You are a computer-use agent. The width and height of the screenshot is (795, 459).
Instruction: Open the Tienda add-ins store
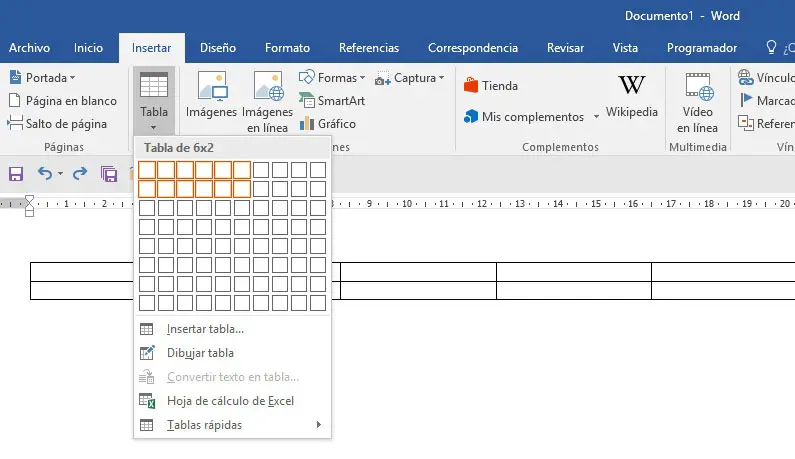coord(491,86)
